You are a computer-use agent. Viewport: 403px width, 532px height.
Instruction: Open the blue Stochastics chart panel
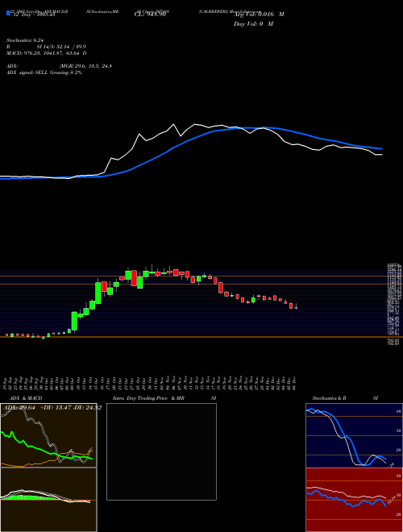354,435
